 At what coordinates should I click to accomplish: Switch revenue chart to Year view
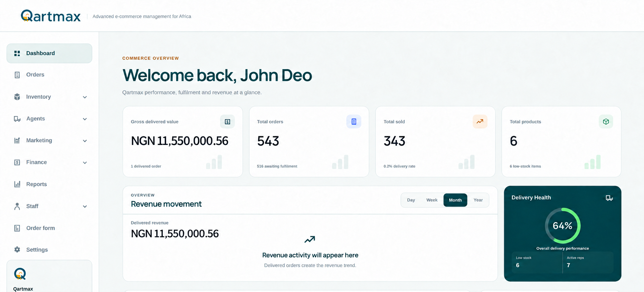point(478,200)
